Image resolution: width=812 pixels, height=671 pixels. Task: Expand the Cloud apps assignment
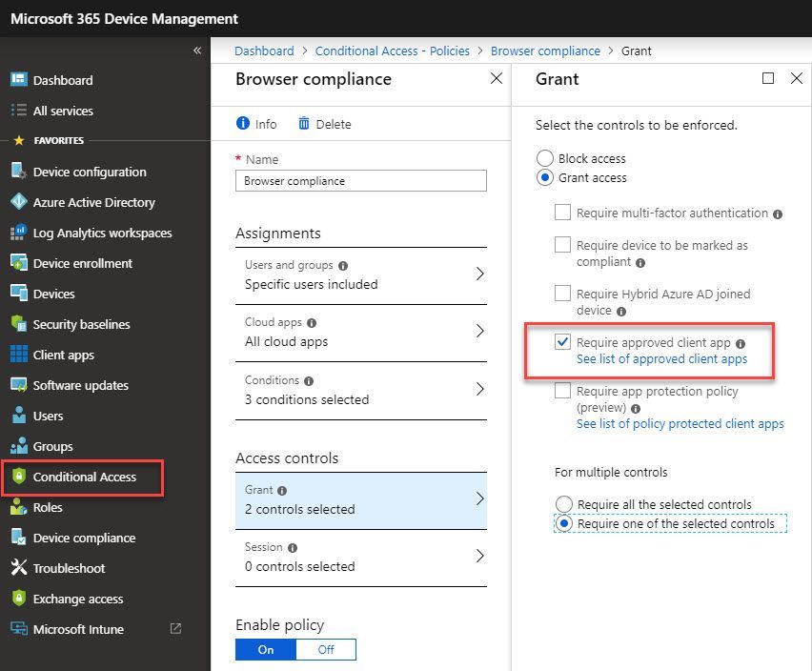click(360, 332)
